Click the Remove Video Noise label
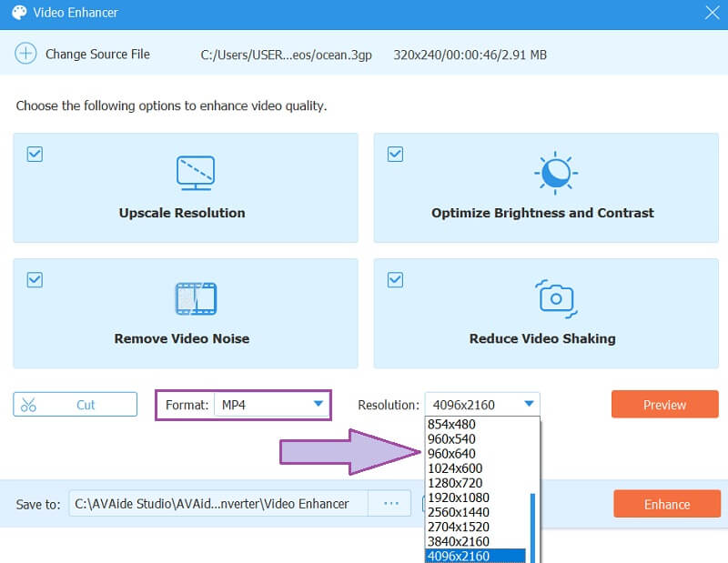Screen dimensions: 728x563 coord(182,339)
